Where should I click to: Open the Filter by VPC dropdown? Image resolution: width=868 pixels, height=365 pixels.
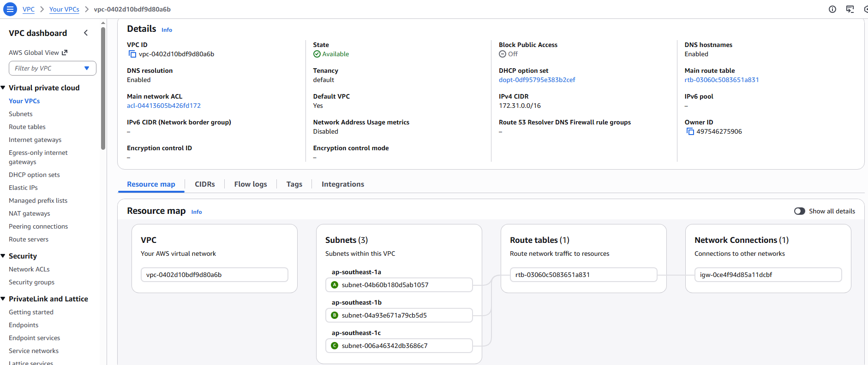pyautogui.click(x=52, y=68)
